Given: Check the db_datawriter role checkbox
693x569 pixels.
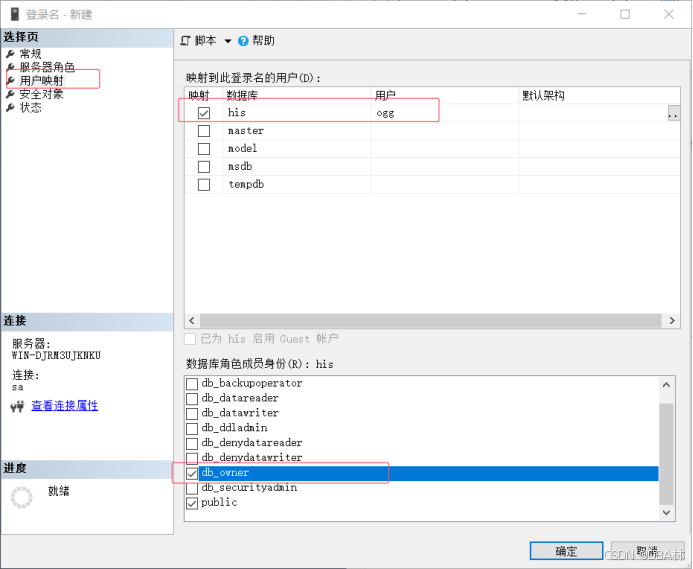Looking at the screenshot, I should tap(192, 414).
